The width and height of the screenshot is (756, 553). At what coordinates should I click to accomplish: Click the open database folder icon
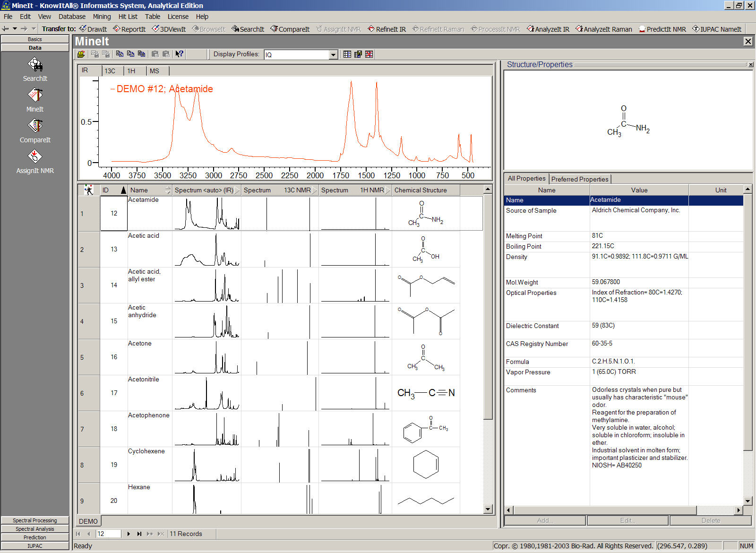(81, 54)
